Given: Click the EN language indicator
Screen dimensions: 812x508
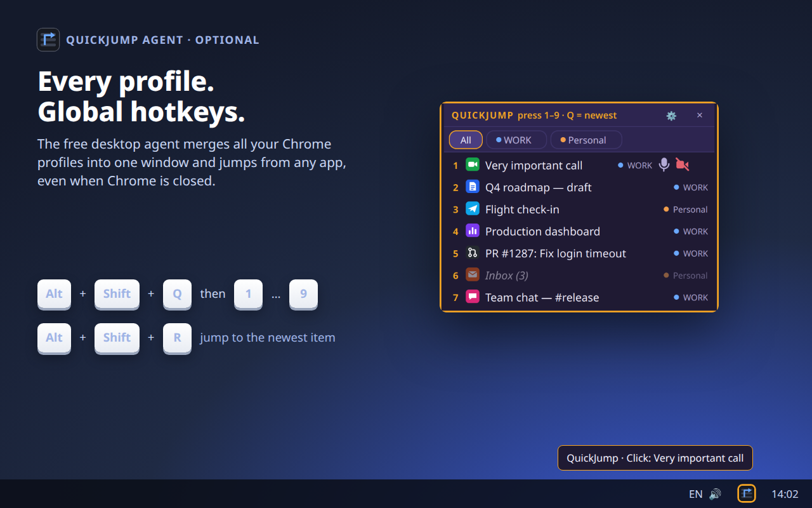Looking at the screenshot, I should tap(696, 494).
